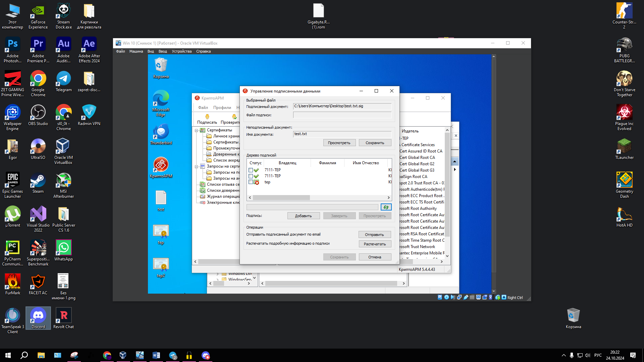The image size is (644, 362).
Task: Click VirtualBox recording status icon
Action: click(485, 297)
